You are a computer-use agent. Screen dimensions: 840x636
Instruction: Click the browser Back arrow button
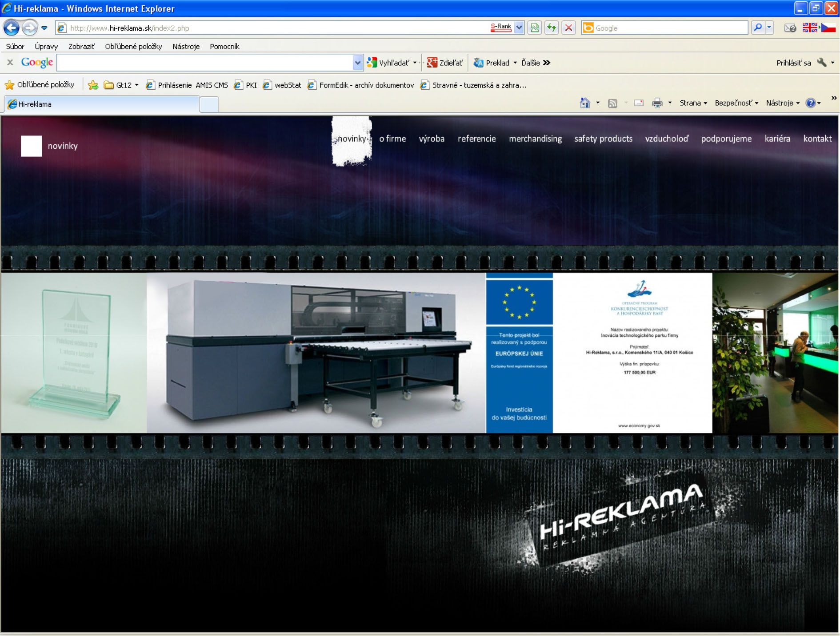[12, 28]
